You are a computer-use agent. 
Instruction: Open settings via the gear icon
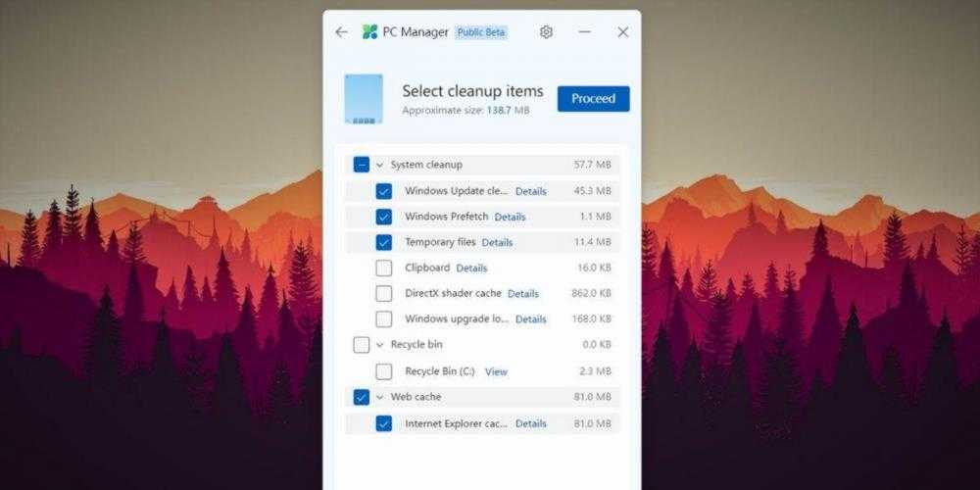pos(546,32)
